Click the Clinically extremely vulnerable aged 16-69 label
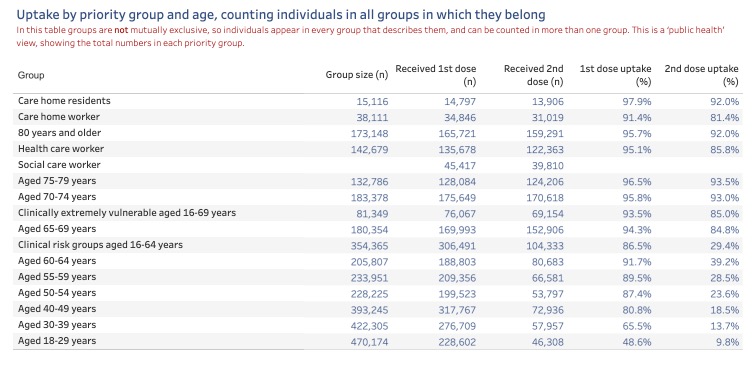Viewport: 753px width, 374px height. pyautogui.click(x=127, y=213)
